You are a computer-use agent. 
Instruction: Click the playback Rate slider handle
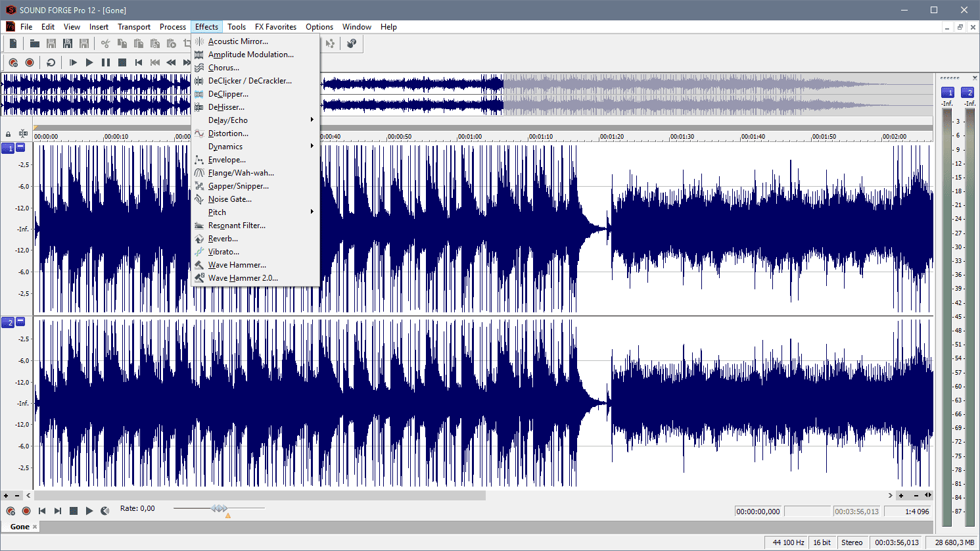(x=220, y=508)
